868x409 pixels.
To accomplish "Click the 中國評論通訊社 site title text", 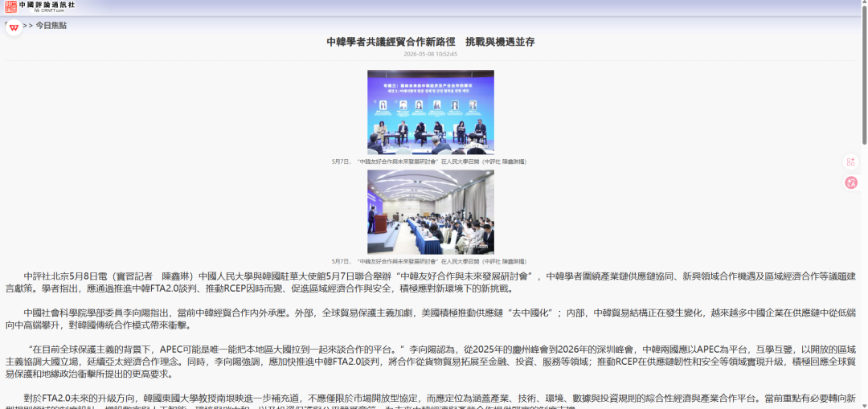I will click(47, 5).
